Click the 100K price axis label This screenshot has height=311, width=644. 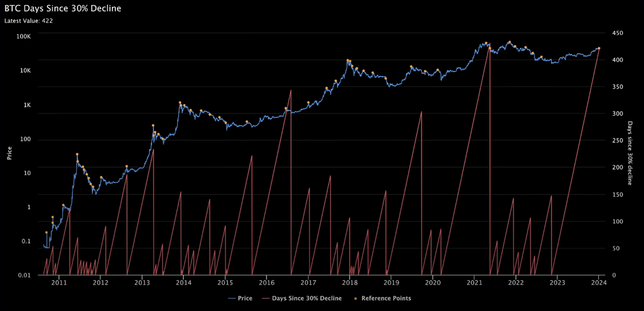[x=23, y=36]
